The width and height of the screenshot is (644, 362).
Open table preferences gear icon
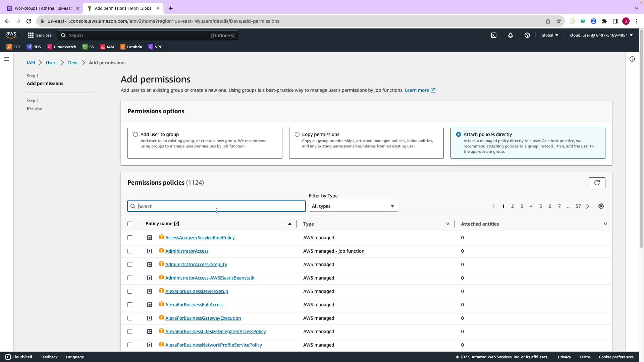601,206
